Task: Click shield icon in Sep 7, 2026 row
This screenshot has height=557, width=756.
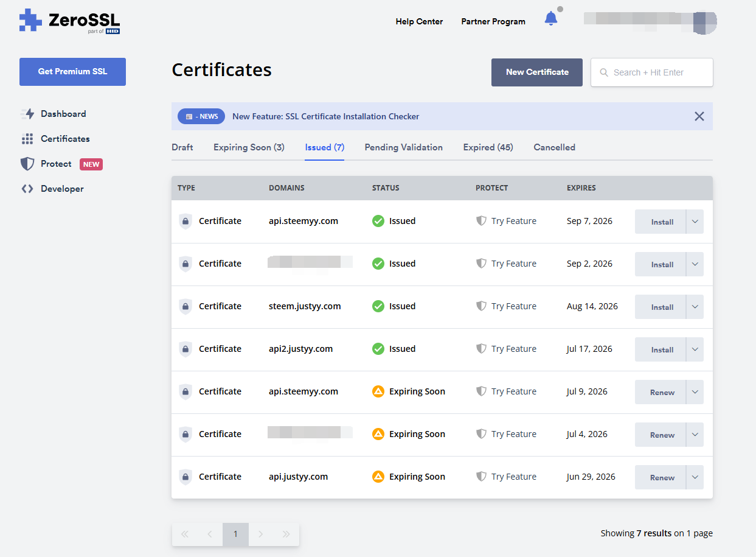Action: coord(481,221)
